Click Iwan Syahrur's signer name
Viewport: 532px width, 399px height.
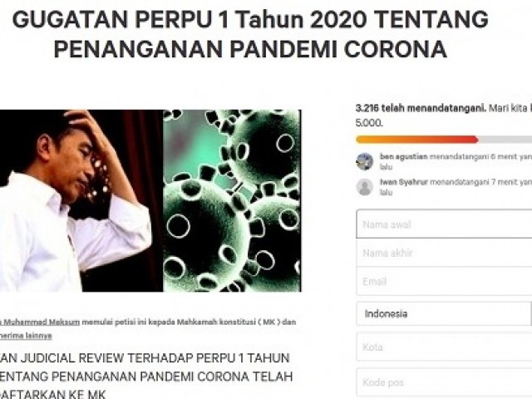click(404, 182)
